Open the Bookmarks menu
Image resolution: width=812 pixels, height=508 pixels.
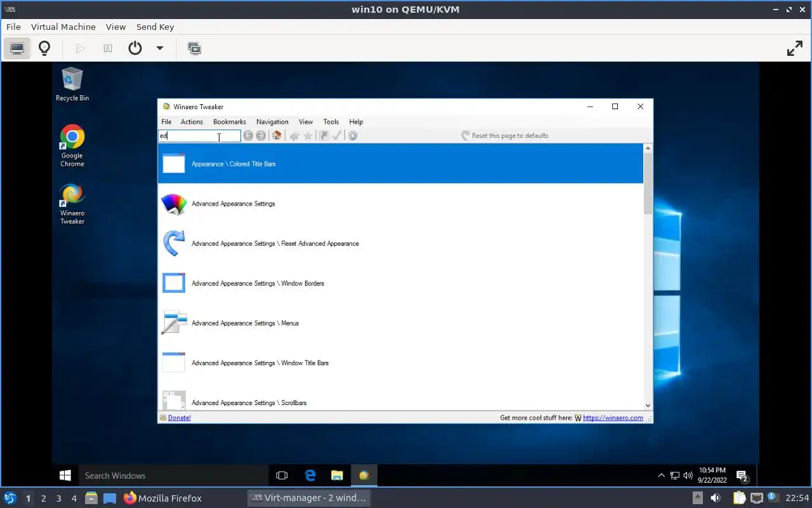(229, 121)
